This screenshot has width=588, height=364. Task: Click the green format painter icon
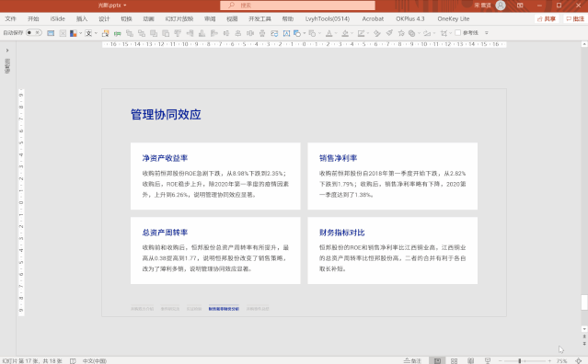pos(118,34)
